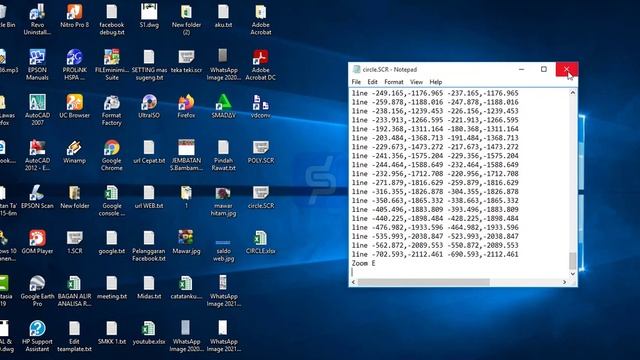Image resolution: width=640 pixels, height=360 pixels.
Task: Click Notepad vertical scrollbar down arrow
Action: 572,274
